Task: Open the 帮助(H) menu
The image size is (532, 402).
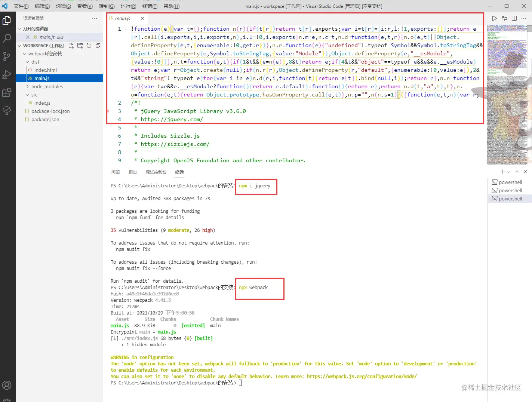Action: click(x=171, y=6)
